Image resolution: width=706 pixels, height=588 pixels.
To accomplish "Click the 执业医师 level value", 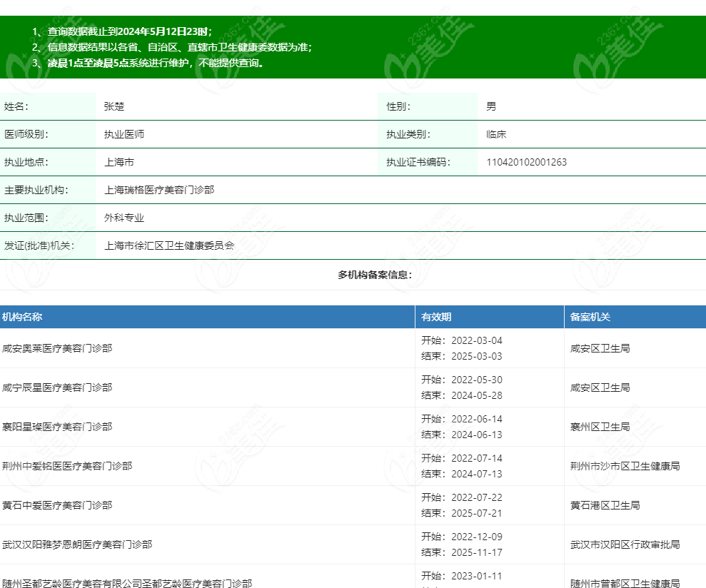I will tap(124, 134).
